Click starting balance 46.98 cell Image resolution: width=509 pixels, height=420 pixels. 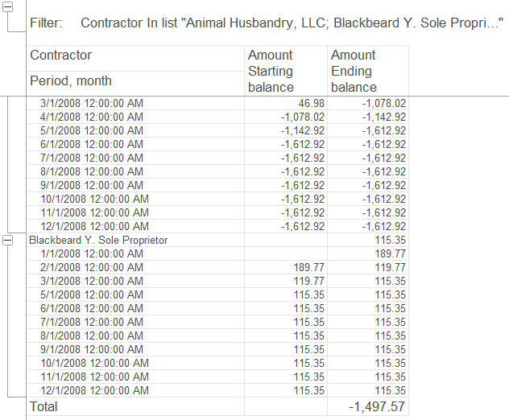(x=286, y=104)
